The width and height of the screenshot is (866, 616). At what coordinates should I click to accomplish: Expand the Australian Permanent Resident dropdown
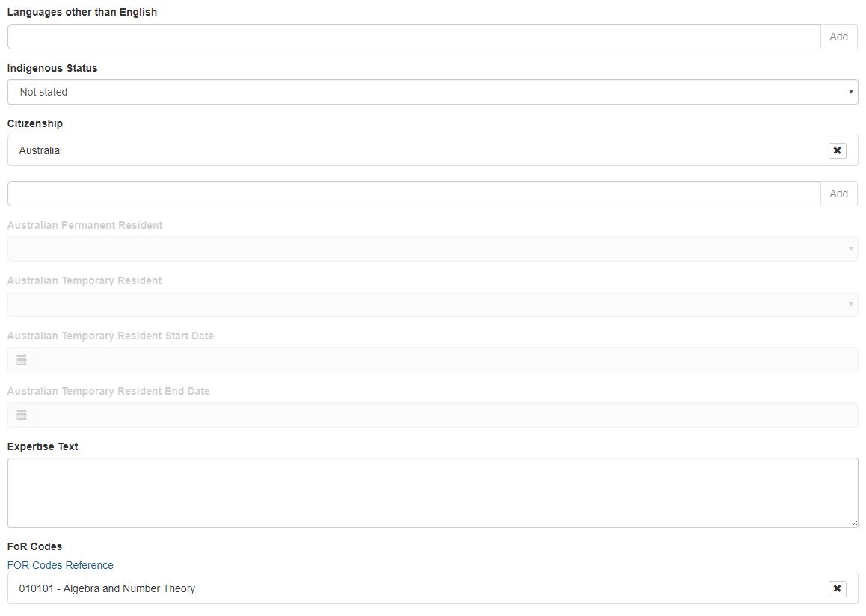(x=432, y=249)
